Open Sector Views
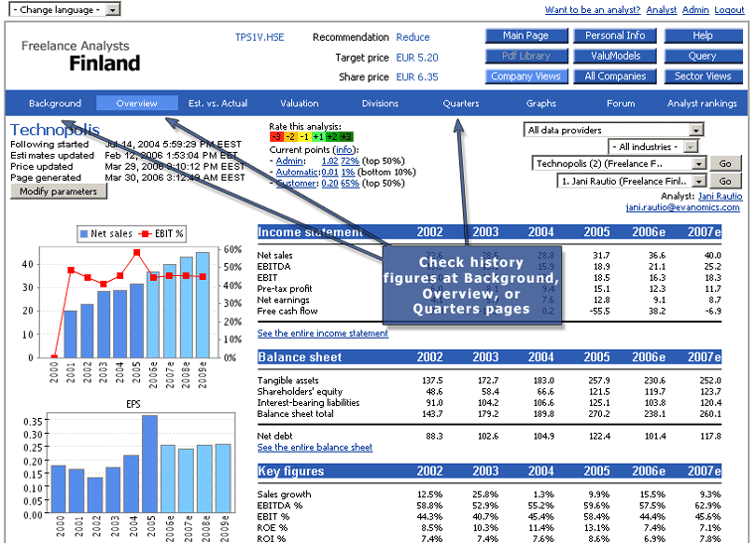The height and width of the screenshot is (543, 756). click(x=703, y=76)
